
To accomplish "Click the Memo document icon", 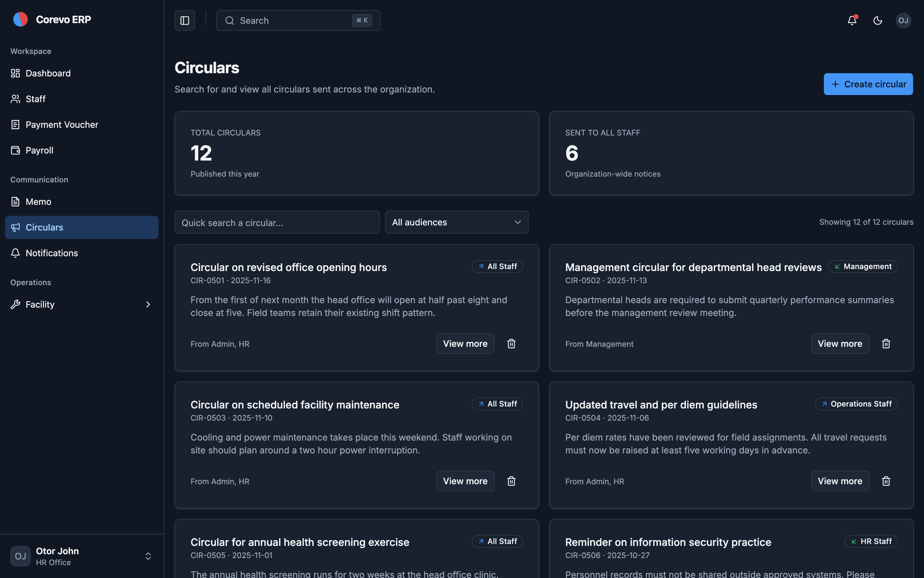I will click(15, 201).
